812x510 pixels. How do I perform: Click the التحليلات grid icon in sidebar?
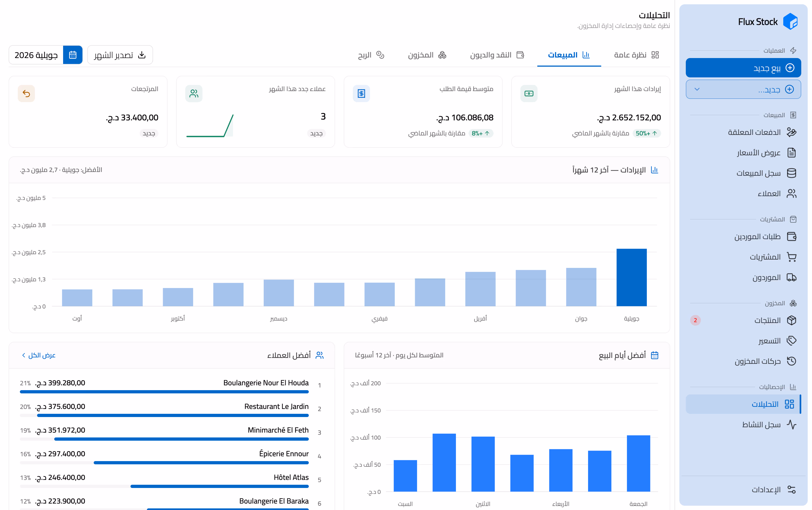click(789, 404)
